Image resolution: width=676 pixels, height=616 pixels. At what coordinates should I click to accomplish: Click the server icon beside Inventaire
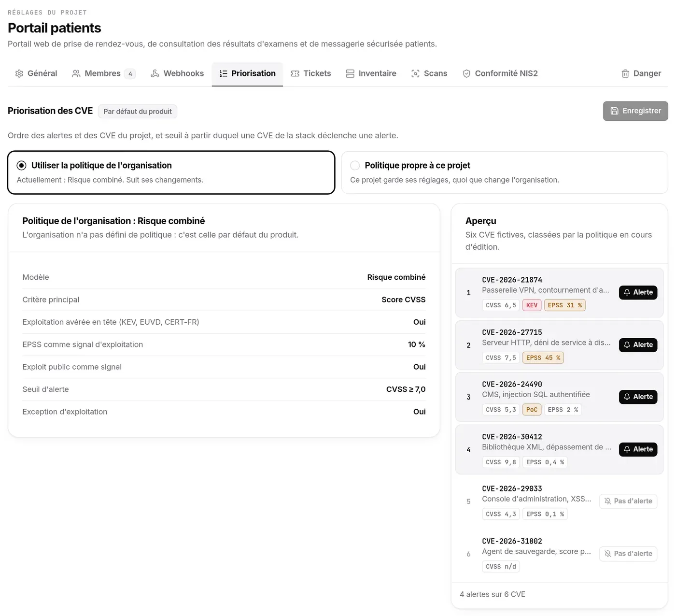(x=350, y=73)
